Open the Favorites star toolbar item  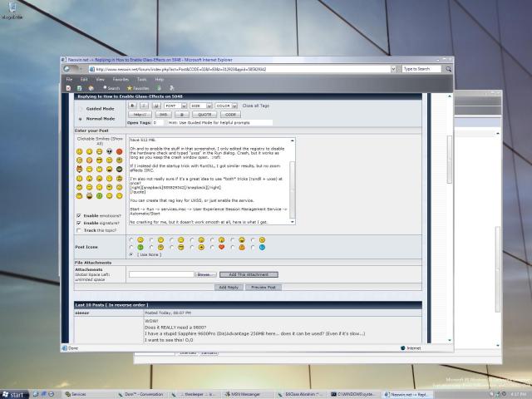coord(138,88)
